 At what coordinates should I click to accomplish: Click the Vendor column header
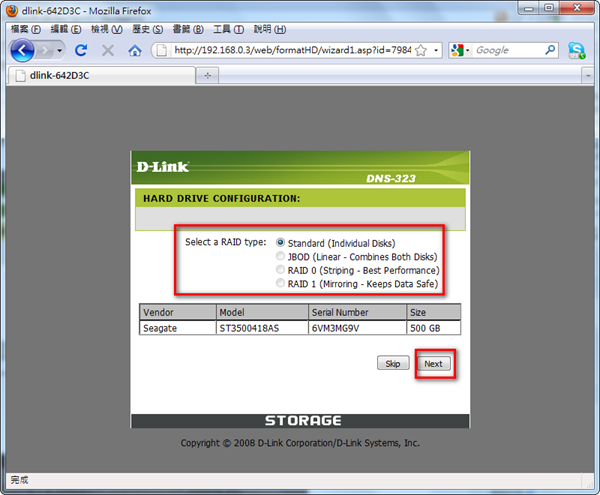click(x=178, y=312)
